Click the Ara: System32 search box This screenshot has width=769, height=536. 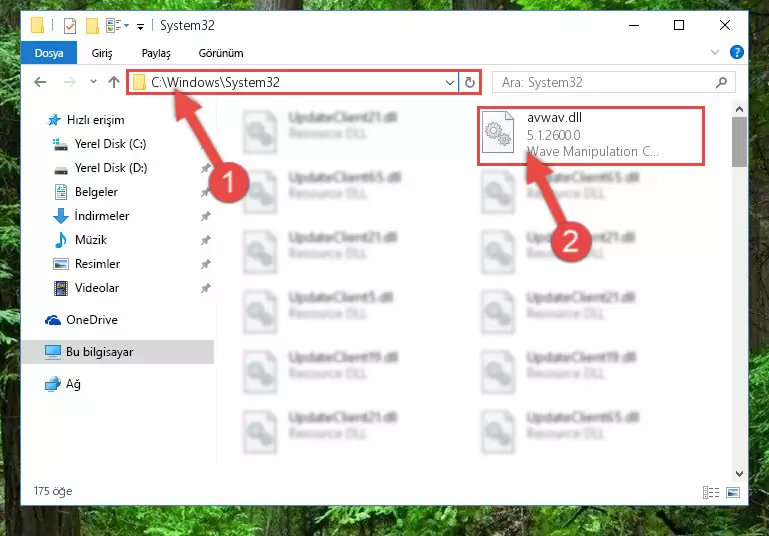coord(613,82)
